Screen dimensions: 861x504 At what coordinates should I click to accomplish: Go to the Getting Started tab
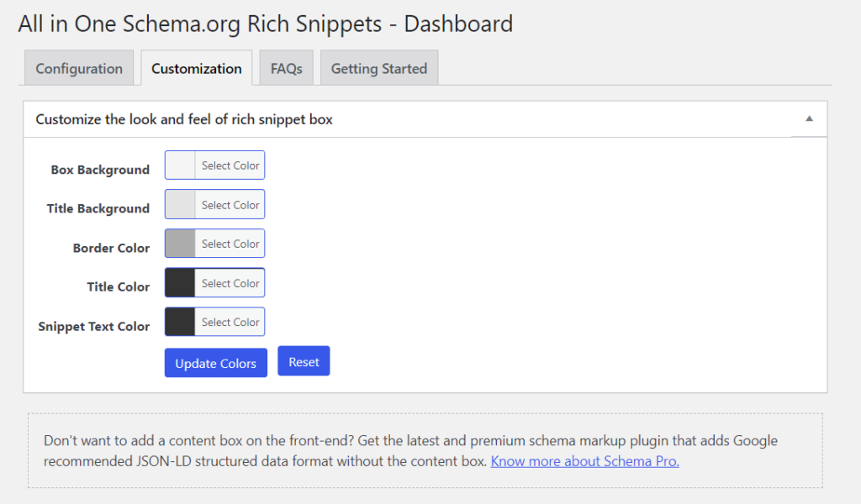(379, 69)
